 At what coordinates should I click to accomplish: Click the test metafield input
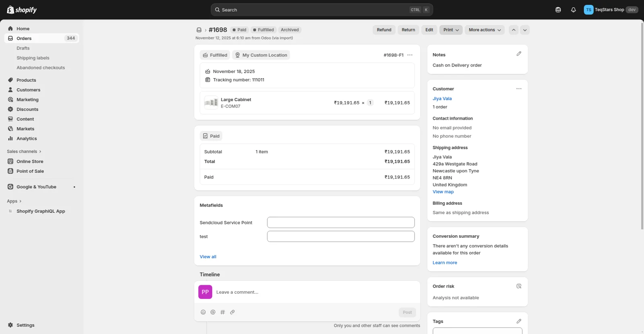[x=341, y=236]
